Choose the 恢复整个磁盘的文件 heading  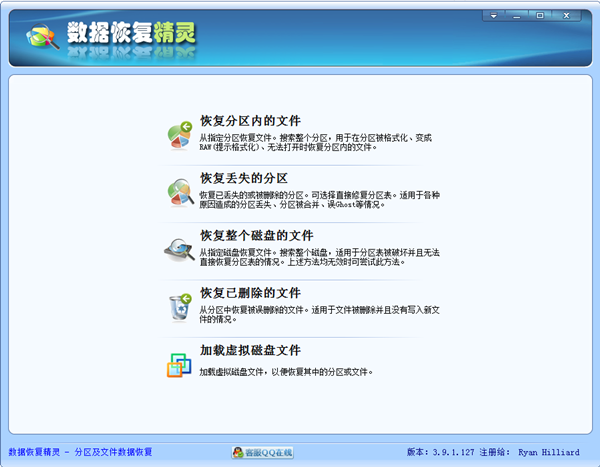tap(257, 236)
